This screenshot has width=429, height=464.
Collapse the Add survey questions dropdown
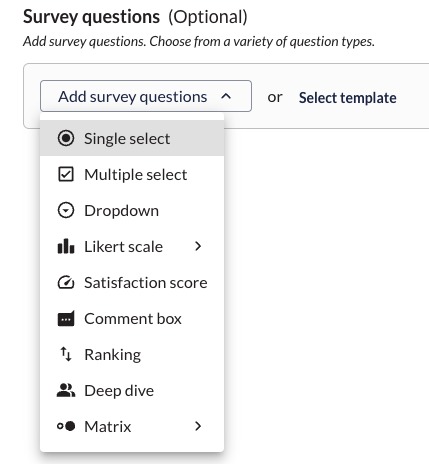coord(146,96)
